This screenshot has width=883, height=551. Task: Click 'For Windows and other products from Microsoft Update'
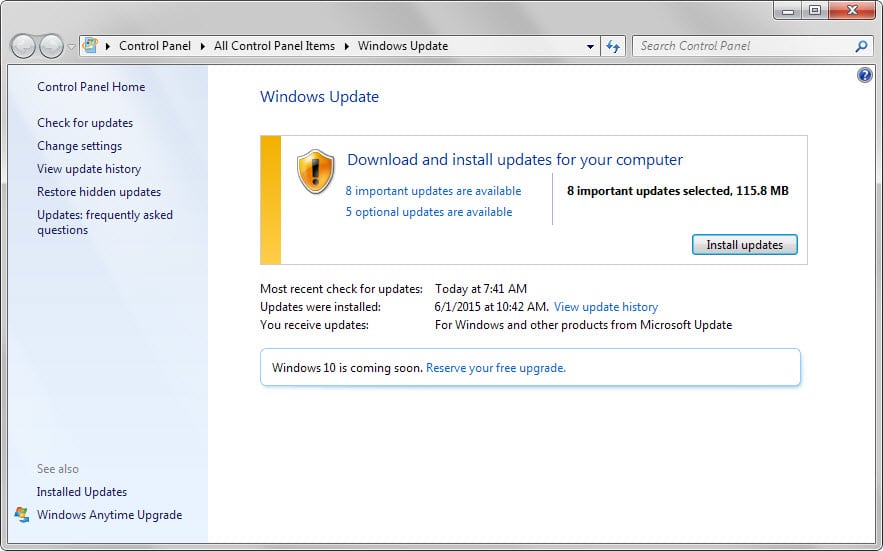pos(583,325)
